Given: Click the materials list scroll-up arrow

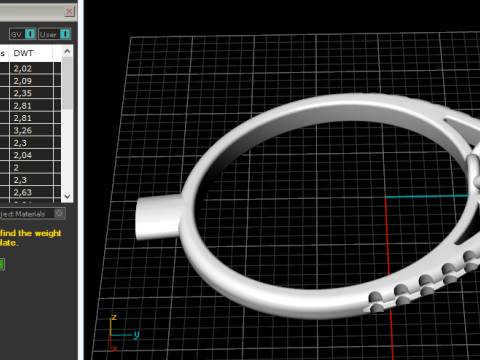Looking at the screenshot, I should tap(67, 51).
